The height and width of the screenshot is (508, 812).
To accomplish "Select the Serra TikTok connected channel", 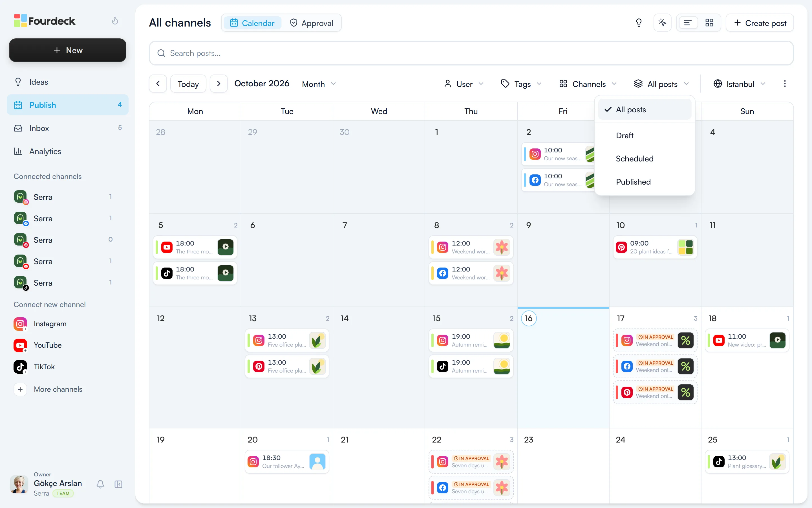I will pyautogui.click(x=64, y=283).
